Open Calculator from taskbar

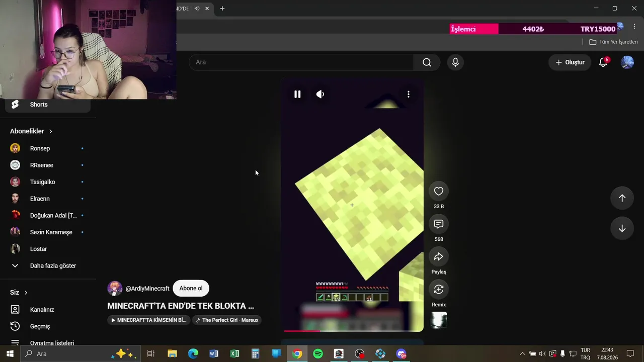256,354
